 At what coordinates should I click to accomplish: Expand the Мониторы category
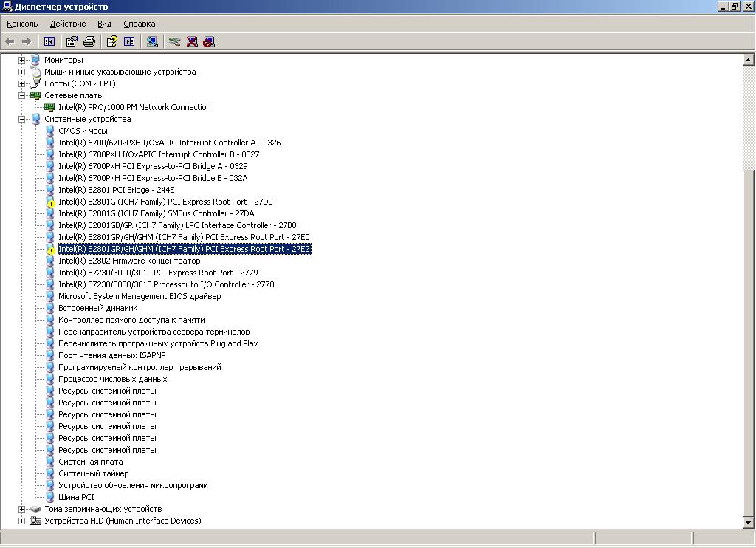click(22, 60)
